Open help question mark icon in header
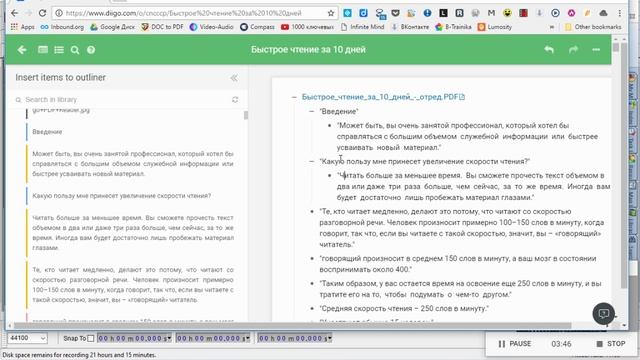This screenshot has height=360, width=640. (x=91, y=50)
